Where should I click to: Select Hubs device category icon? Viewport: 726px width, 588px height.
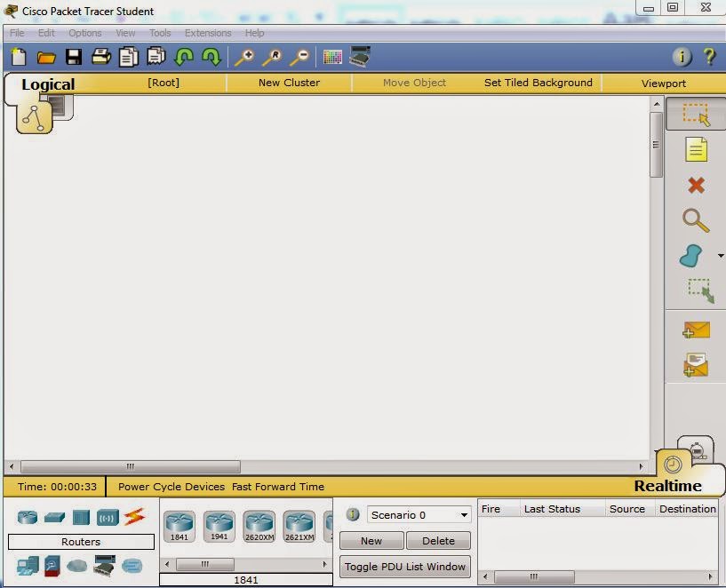coord(81,517)
